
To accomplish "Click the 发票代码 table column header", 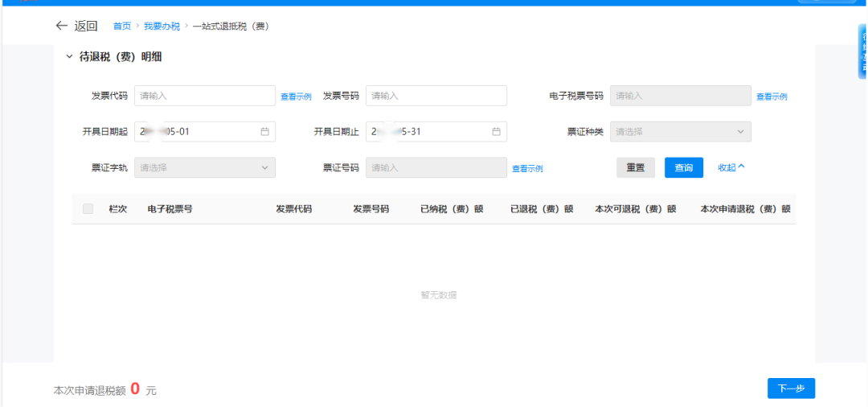I will pos(294,209).
